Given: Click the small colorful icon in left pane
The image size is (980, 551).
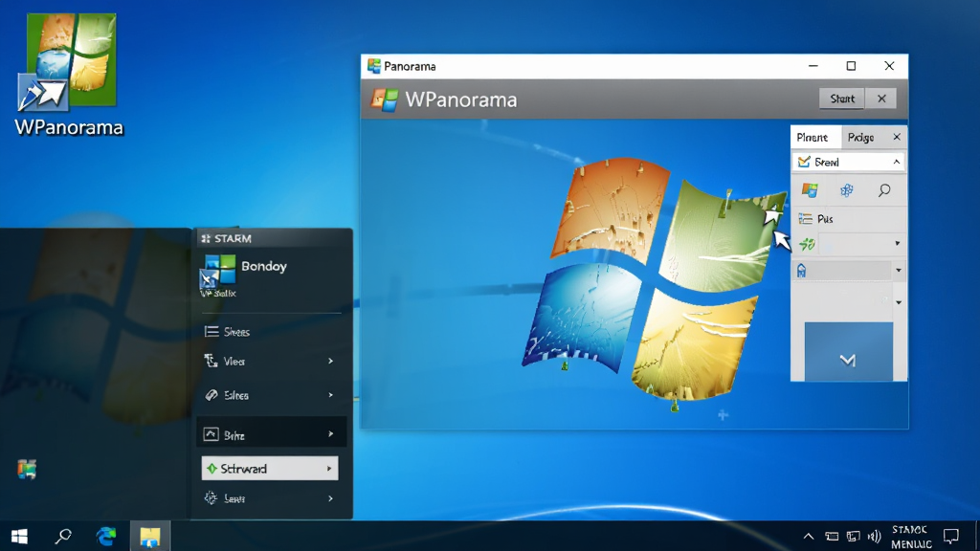Looking at the screenshot, I should point(27,469).
